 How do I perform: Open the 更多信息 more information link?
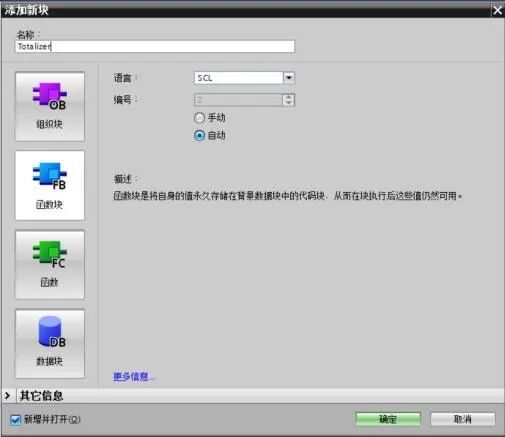point(134,377)
